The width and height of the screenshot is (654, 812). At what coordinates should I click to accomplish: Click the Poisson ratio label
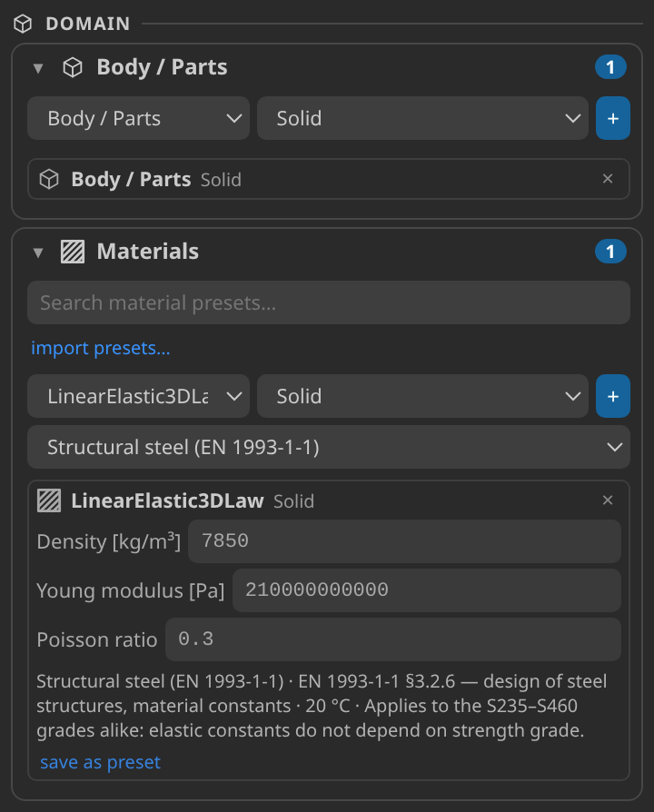(x=97, y=640)
